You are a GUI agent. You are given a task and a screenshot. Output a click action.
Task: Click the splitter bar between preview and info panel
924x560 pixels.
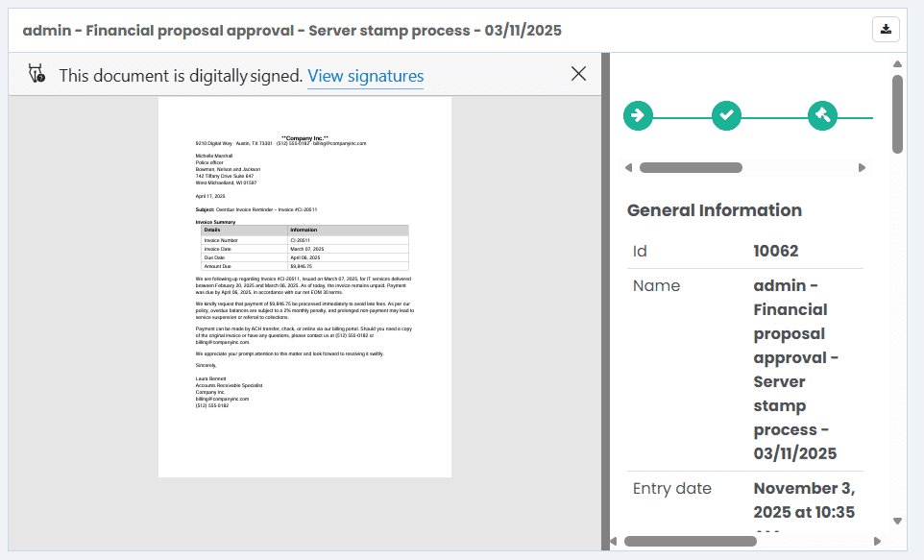605,301
